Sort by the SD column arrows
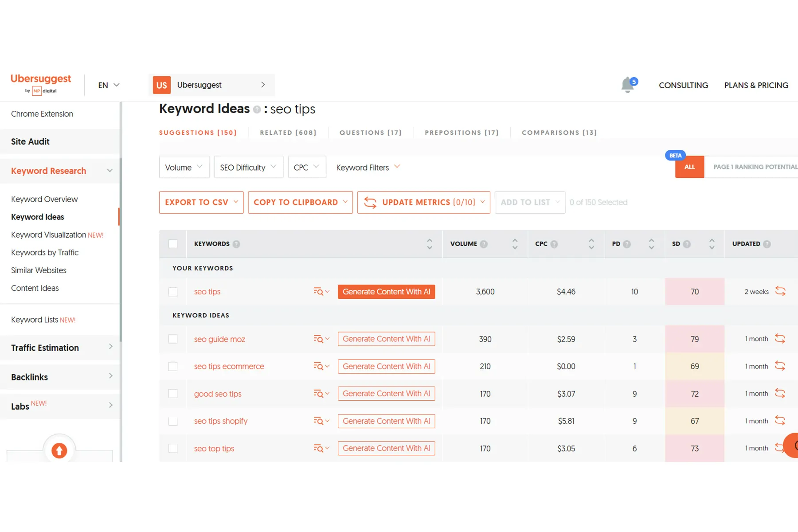This screenshot has height=532, width=798. pyautogui.click(x=712, y=244)
